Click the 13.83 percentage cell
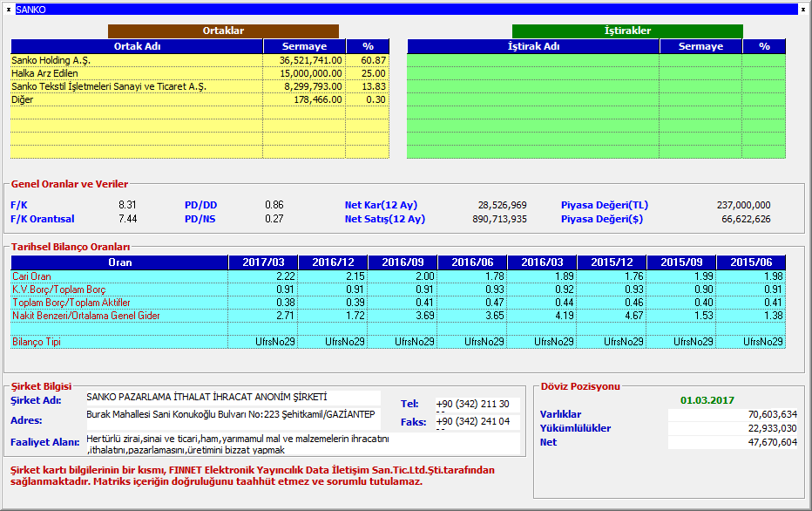Viewport: 812px width, 511px height. (x=374, y=86)
